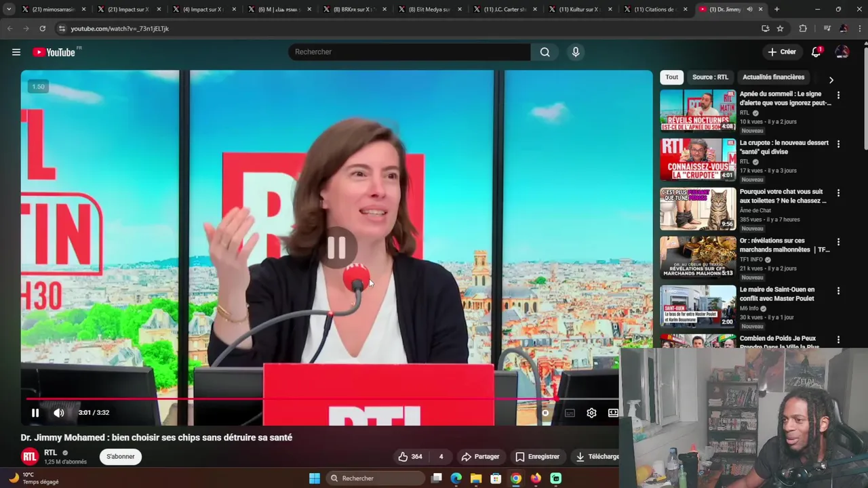Viewport: 868px width, 488px height.
Task: Switch to the Elit Medya X tab
Action: pos(429,9)
